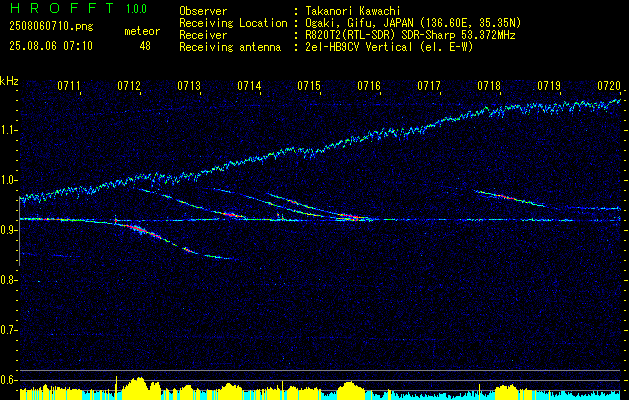629x400 pixels.
Task: Click frequency axis label 1.0
Action: click(x=8, y=180)
